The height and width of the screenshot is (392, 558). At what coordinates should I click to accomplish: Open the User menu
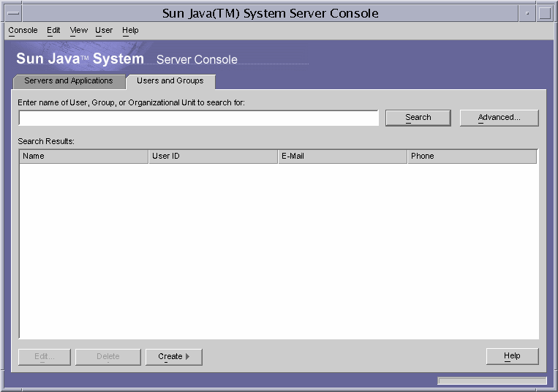tap(104, 30)
